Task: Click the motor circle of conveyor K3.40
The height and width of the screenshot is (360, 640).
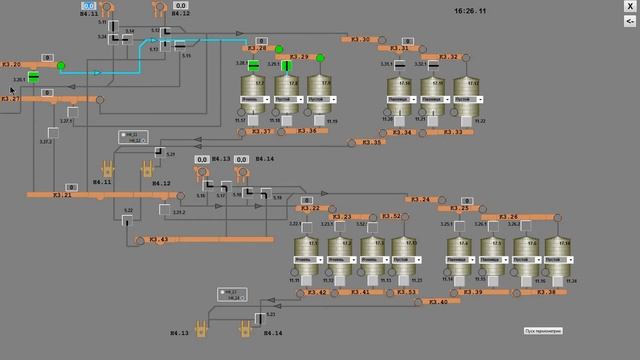Action: [418, 302]
